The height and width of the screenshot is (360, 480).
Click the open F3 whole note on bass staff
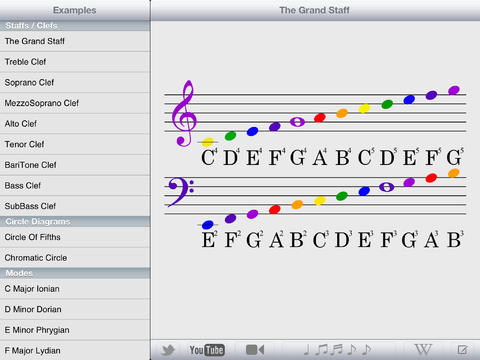(x=386, y=187)
